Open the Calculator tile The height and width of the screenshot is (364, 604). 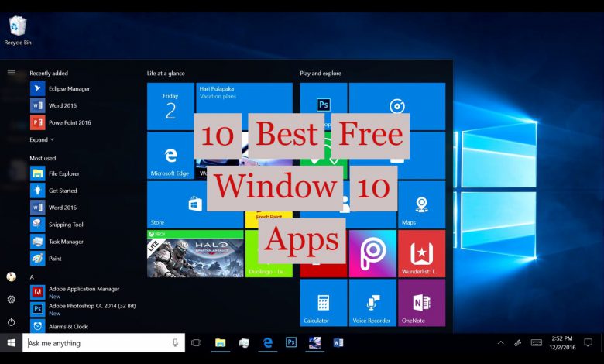tap(324, 303)
